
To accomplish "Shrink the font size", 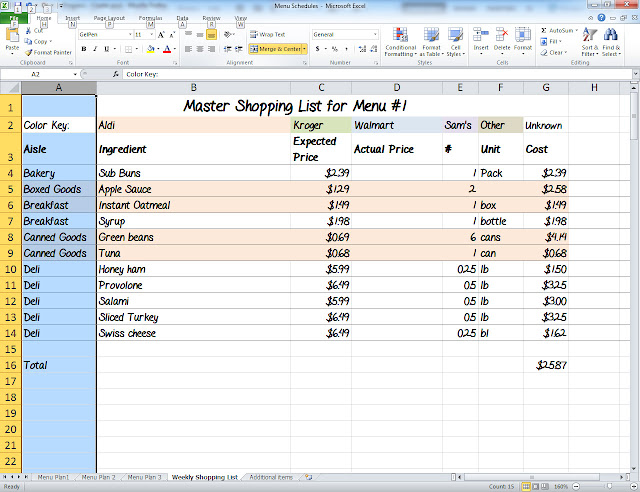I will coord(172,35).
